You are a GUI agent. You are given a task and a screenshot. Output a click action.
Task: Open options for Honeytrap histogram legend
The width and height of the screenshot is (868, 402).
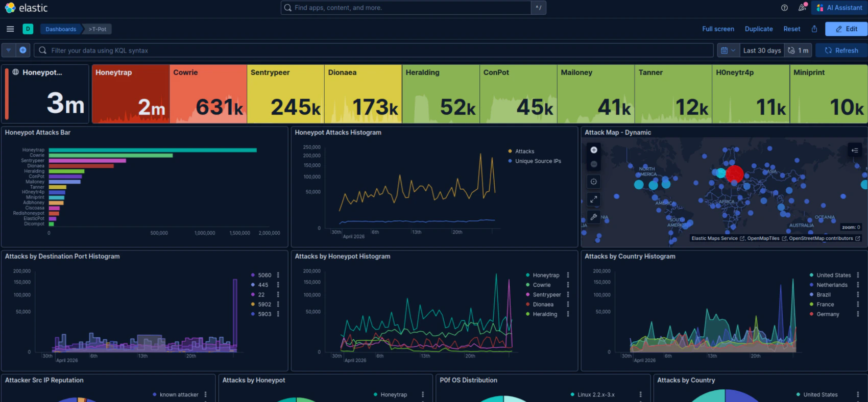coord(568,275)
